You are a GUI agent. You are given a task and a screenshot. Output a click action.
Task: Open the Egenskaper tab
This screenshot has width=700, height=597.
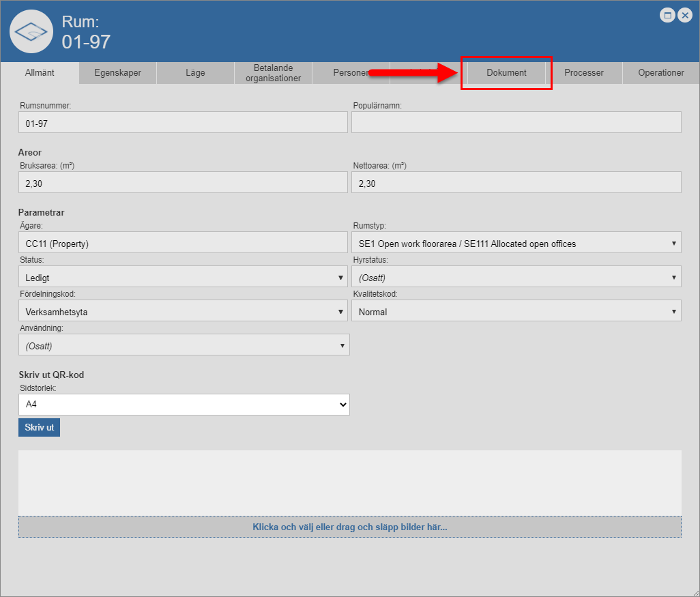click(117, 73)
